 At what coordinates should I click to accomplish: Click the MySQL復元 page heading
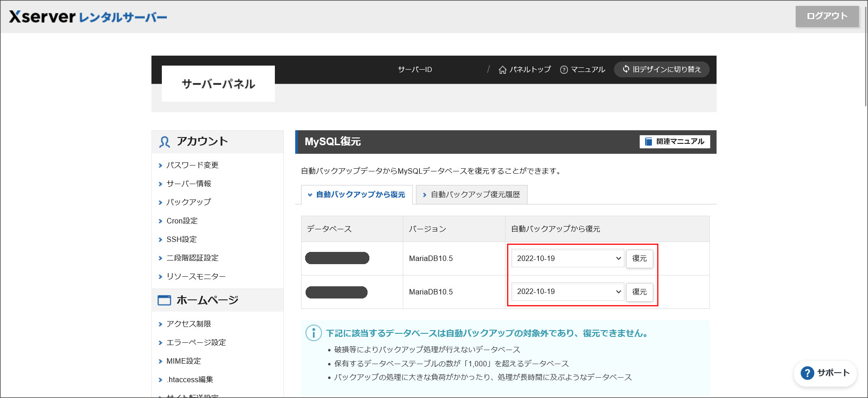[333, 142]
